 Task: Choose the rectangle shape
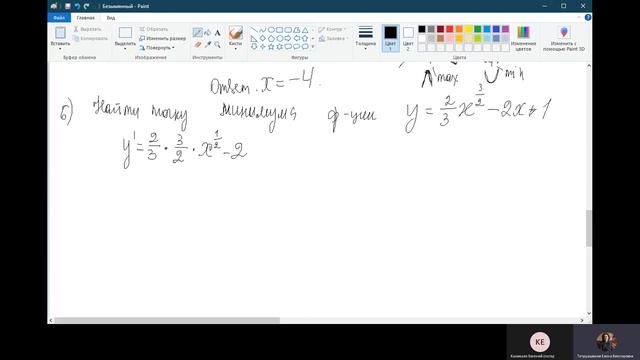click(280, 30)
